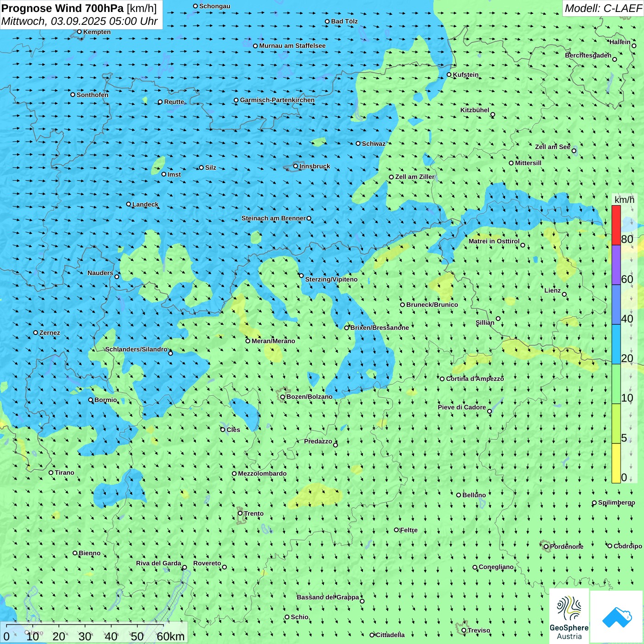Click the purple legend segment between 60 and 80
Viewport: 644px width, 644px height.
pyautogui.click(x=616, y=265)
